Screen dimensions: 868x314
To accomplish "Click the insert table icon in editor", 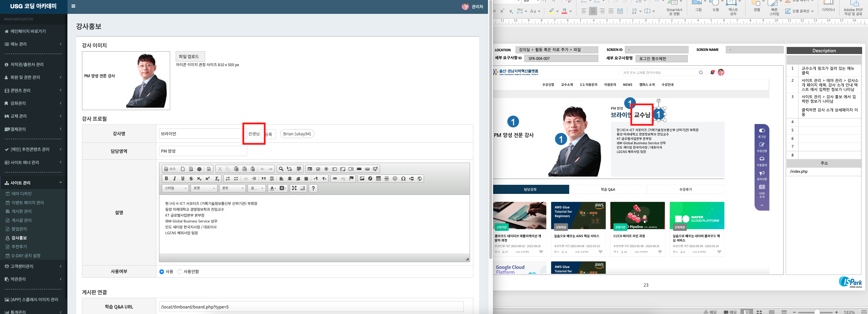I will click(x=378, y=179).
